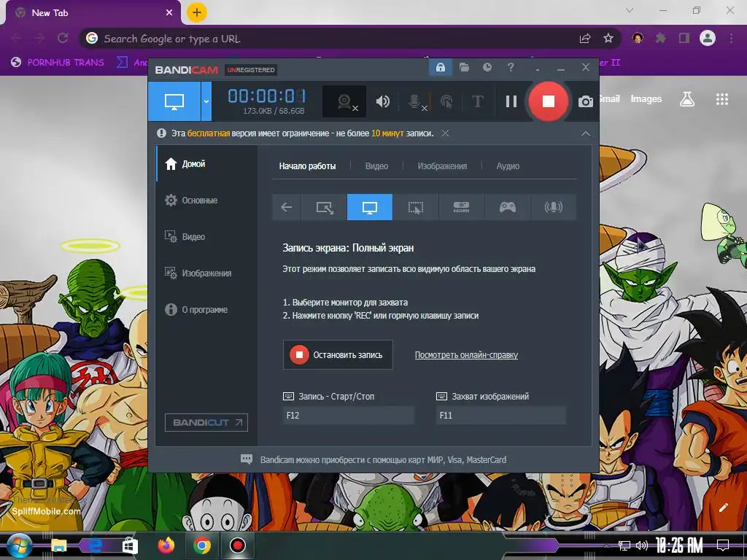The height and width of the screenshot is (560, 747).
Task: Open Microsoft Store from the taskbar
Action: (x=130, y=545)
